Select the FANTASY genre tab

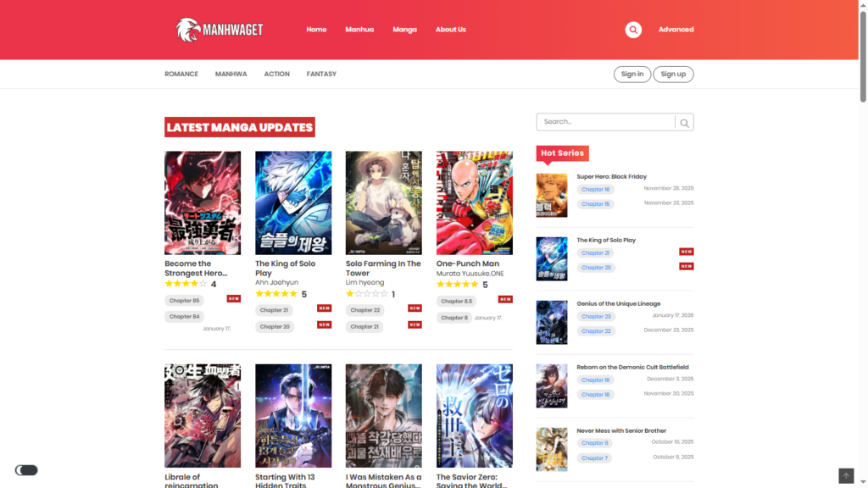(321, 75)
